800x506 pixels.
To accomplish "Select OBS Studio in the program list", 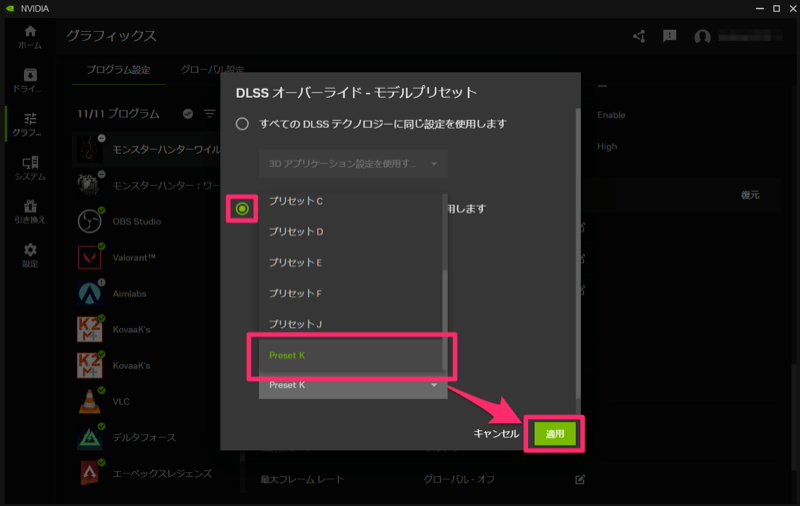I will 136,221.
